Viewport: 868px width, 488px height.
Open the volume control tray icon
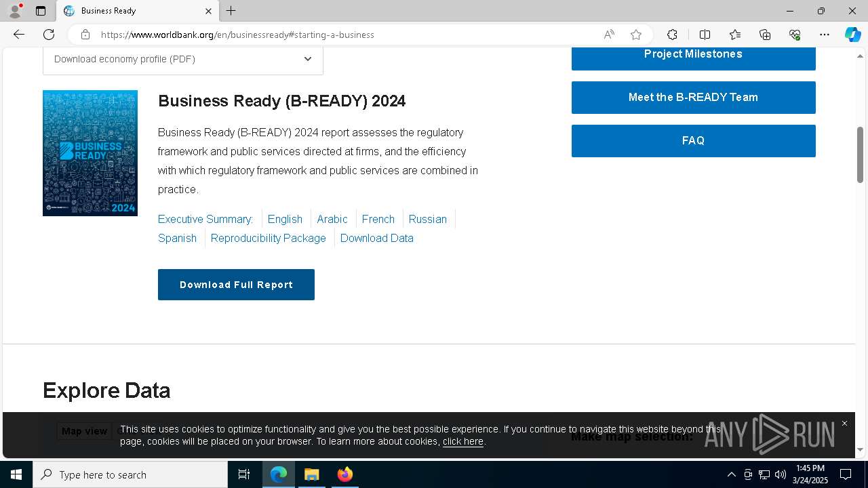click(781, 474)
